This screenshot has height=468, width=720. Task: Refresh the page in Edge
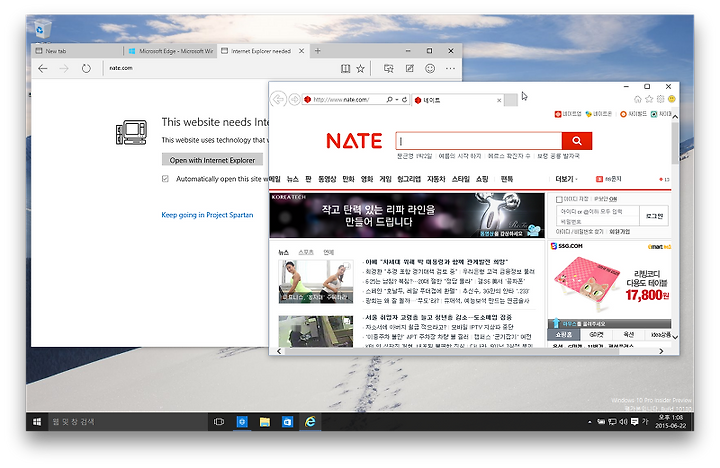click(x=86, y=68)
